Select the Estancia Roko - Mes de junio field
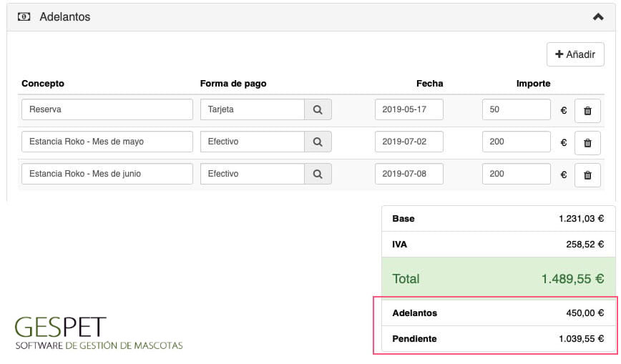Image resolution: width=621 pixels, height=364 pixels. tap(107, 174)
